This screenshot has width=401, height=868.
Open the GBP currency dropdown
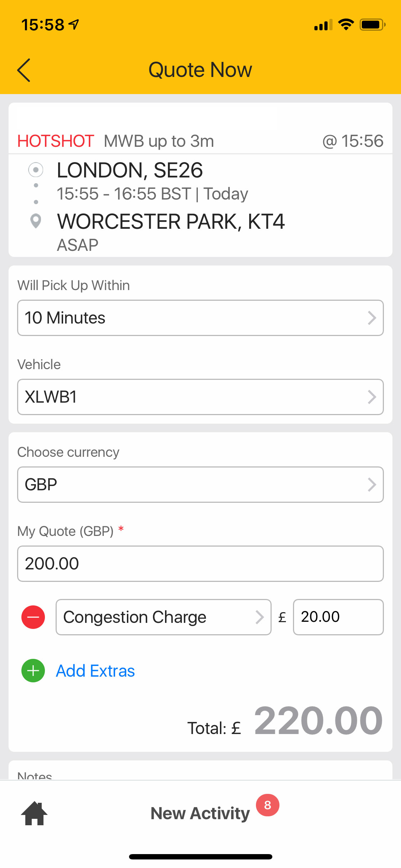(x=200, y=485)
